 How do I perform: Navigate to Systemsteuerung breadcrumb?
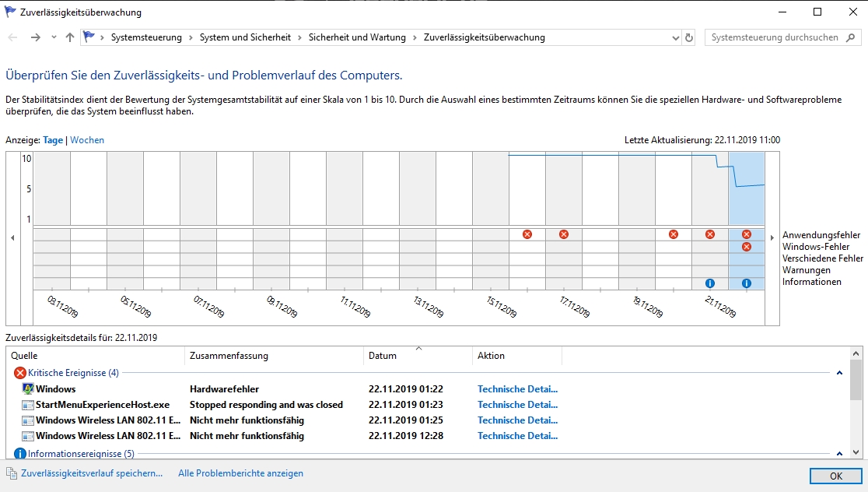(146, 37)
